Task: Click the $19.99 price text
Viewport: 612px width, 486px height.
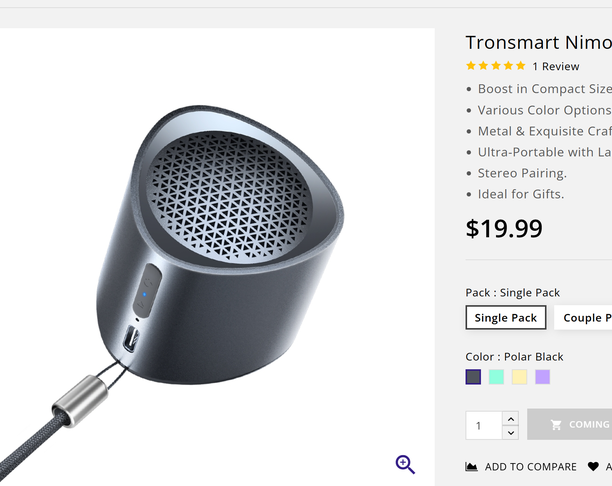Action: pos(504,228)
